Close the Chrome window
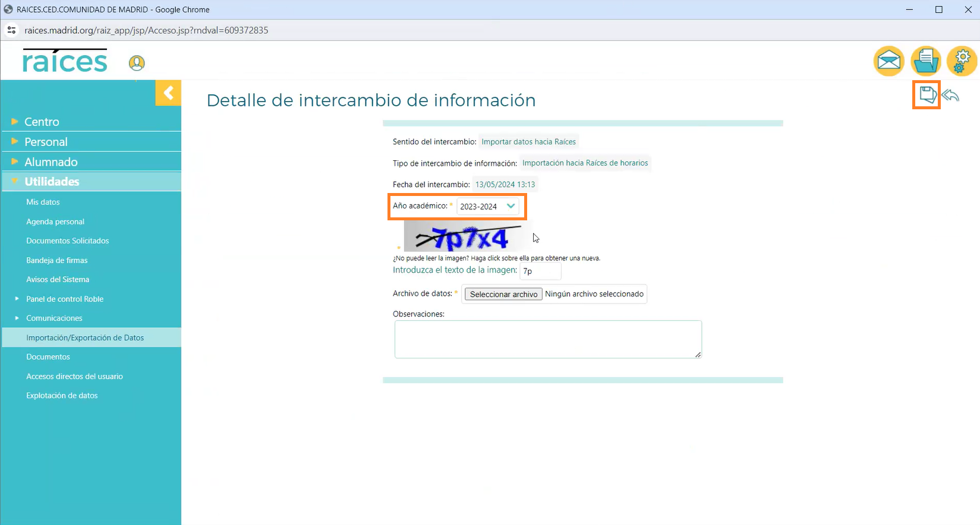The height and width of the screenshot is (525, 980). [x=968, y=10]
